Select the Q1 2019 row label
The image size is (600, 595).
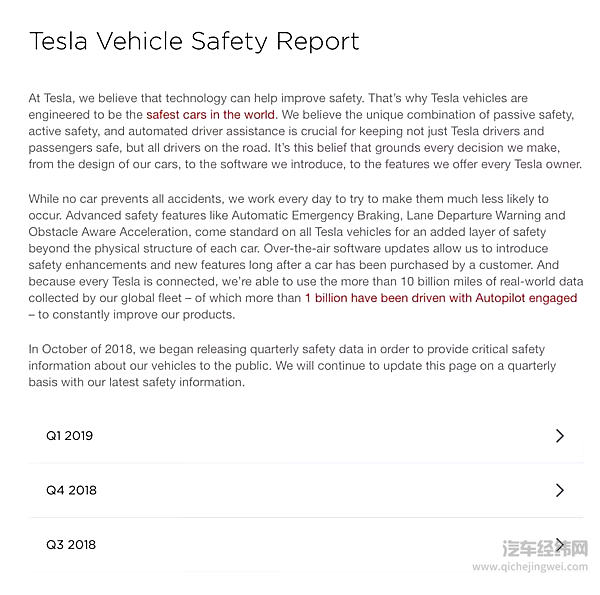pos(69,436)
